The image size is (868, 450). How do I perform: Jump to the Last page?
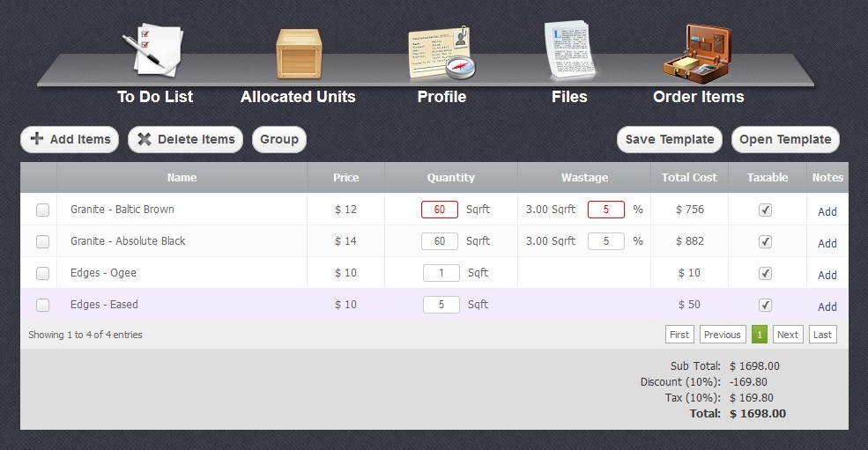pos(822,335)
